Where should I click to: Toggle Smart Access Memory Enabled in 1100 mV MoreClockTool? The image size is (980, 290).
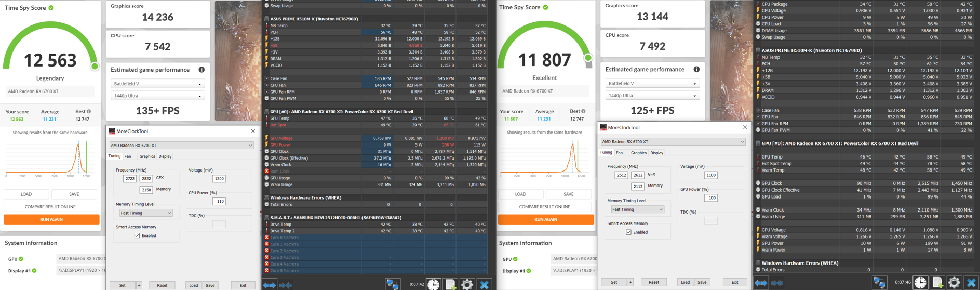pyautogui.click(x=628, y=232)
